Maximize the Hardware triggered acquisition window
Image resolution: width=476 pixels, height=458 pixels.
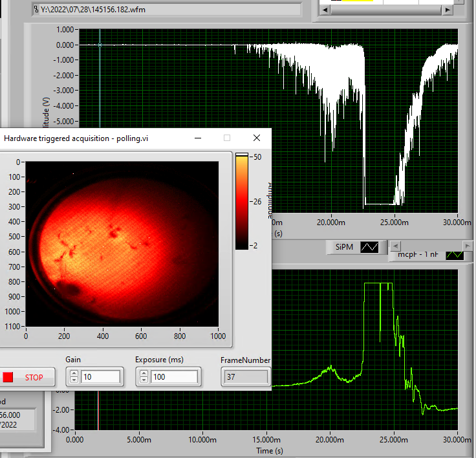pos(227,138)
